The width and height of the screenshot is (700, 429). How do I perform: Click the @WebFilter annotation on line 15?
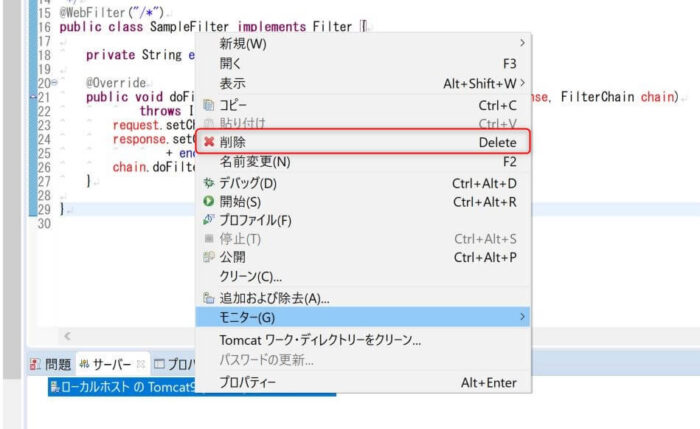112,12
